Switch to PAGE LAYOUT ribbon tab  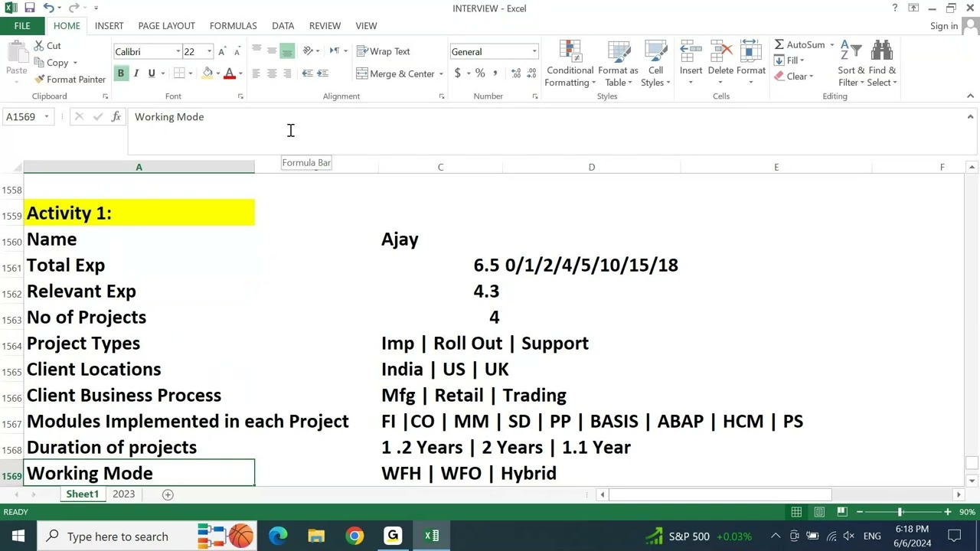click(x=166, y=26)
